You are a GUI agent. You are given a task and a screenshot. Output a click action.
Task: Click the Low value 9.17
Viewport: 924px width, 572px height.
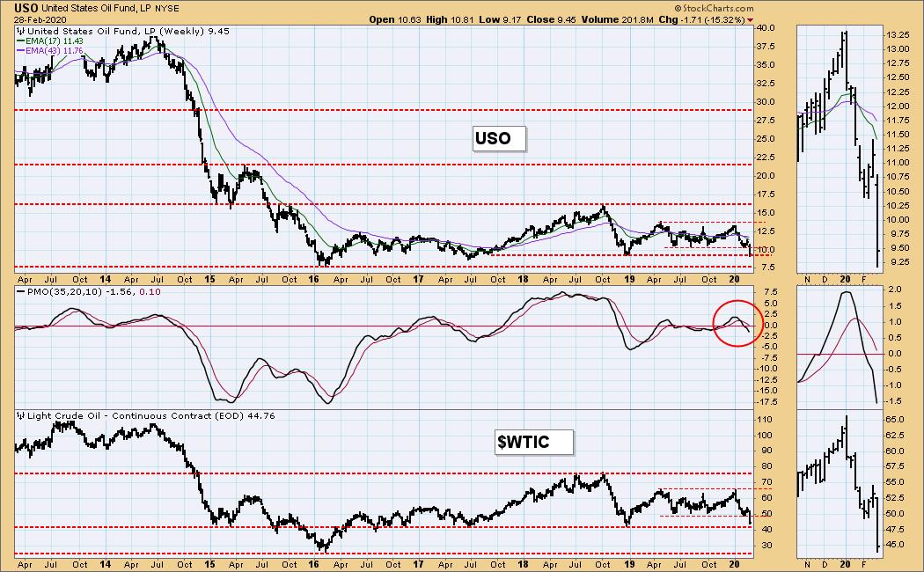511,19
